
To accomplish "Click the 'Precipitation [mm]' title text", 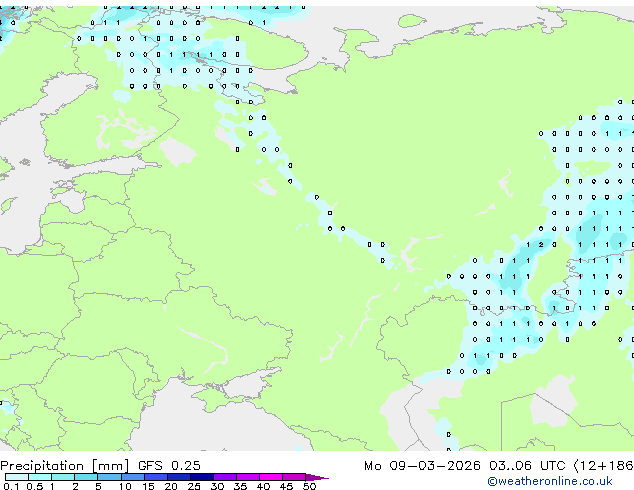I will click(x=65, y=466).
